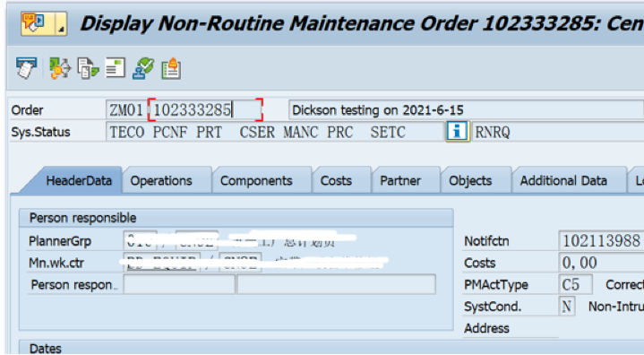Open the services for object icon
Screen dimensions: 644x355
pyautogui.click(x=38, y=23)
